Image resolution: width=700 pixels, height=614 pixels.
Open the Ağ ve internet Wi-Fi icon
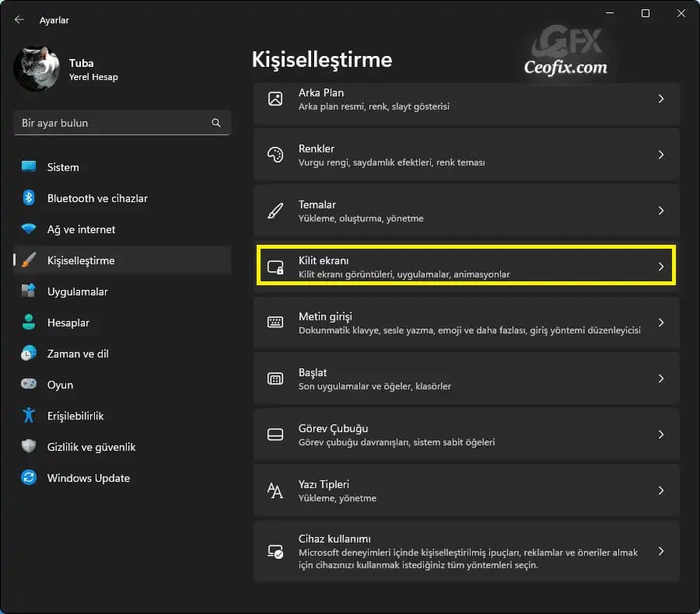(x=29, y=229)
